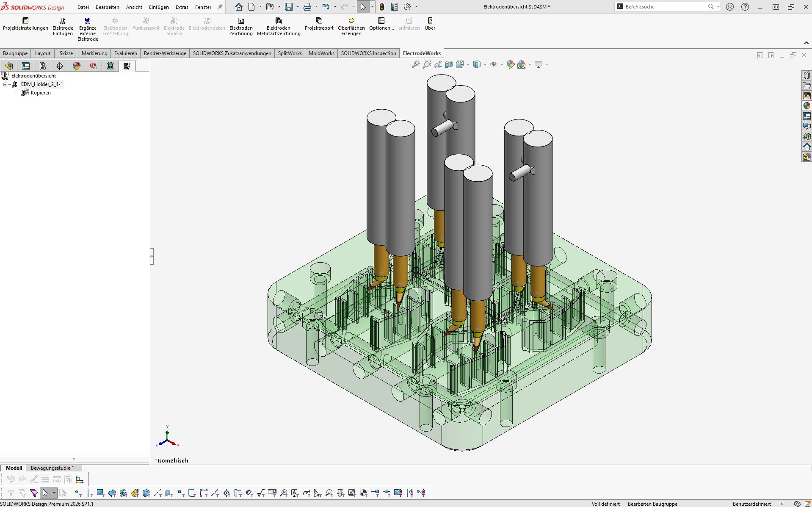Open the Appearances color-ball tab in right task pane
Viewport: 812px width, 507px height.
(x=807, y=106)
